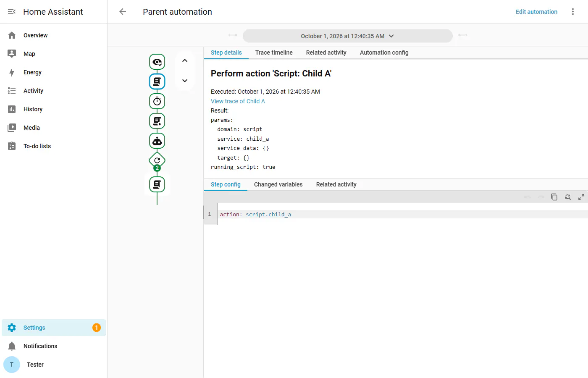The height and width of the screenshot is (378, 588).
Task: Open the Notifications panel
Action: (x=54, y=346)
